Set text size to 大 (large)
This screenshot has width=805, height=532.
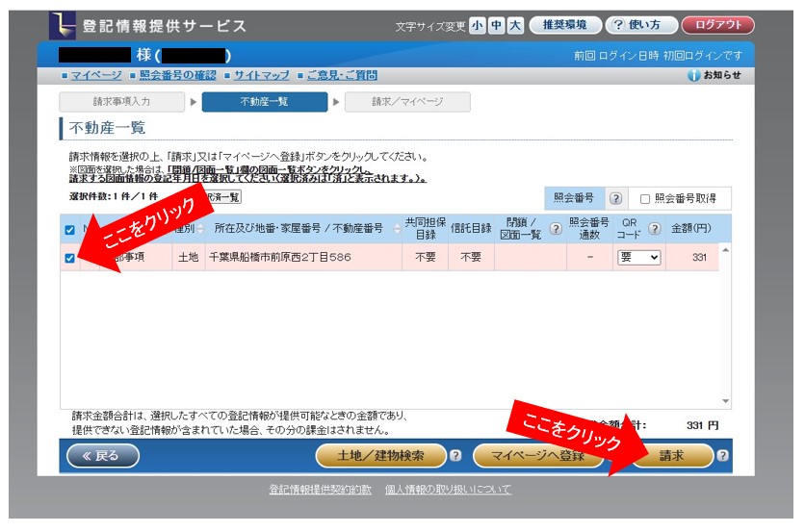coord(515,26)
